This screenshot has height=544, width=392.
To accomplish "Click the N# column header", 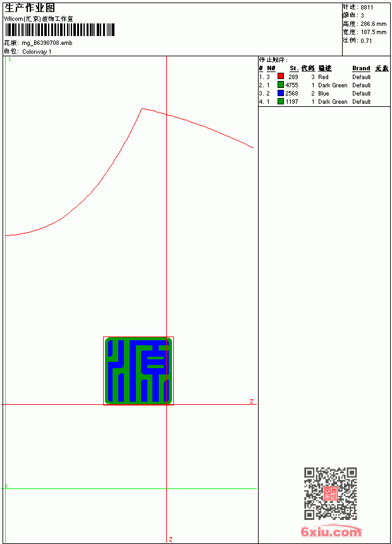I will click(271, 68).
